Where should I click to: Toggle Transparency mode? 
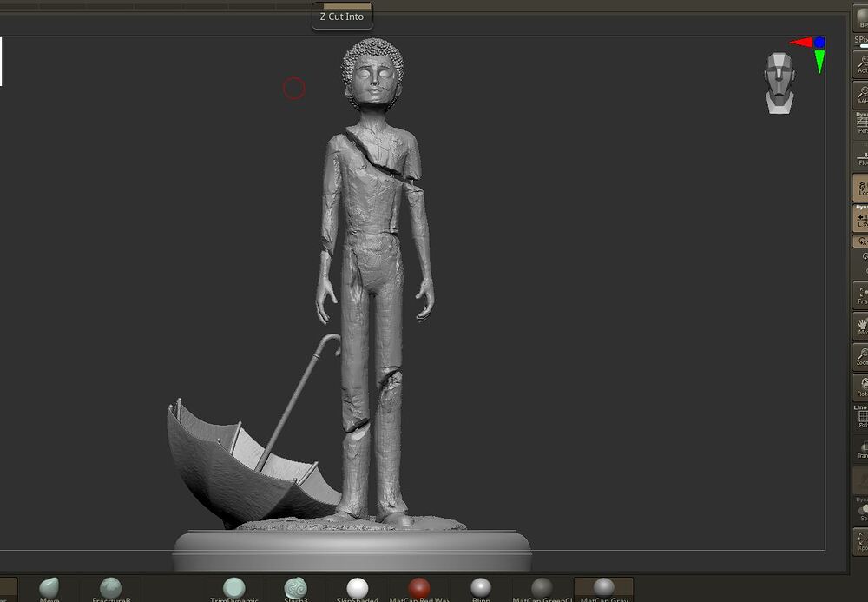(x=860, y=448)
